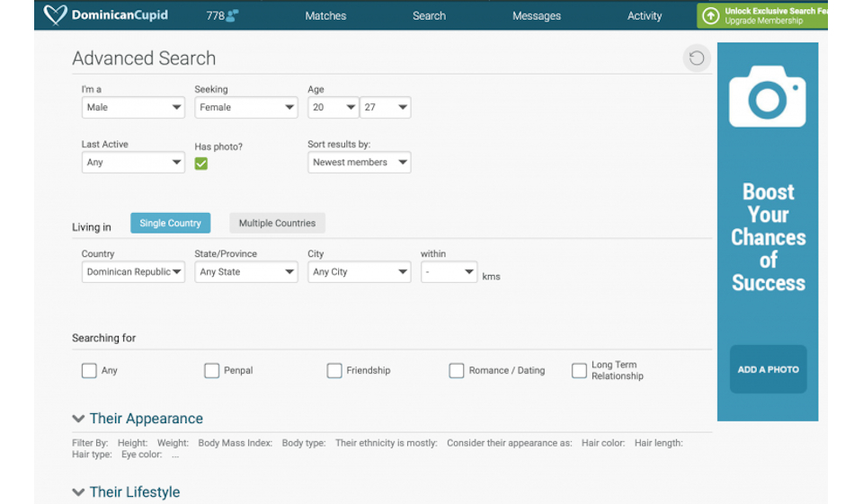This screenshot has height=504, width=863.
Task: Collapse the Their Appearance section chevron
Action: 78,419
